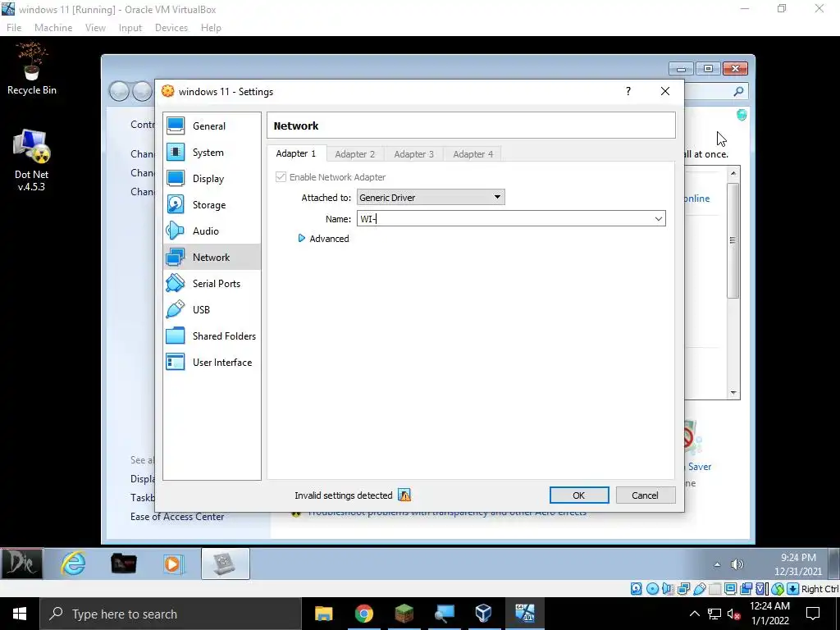
Task: Click shared folders status bar indicator
Action: [714, 589]
